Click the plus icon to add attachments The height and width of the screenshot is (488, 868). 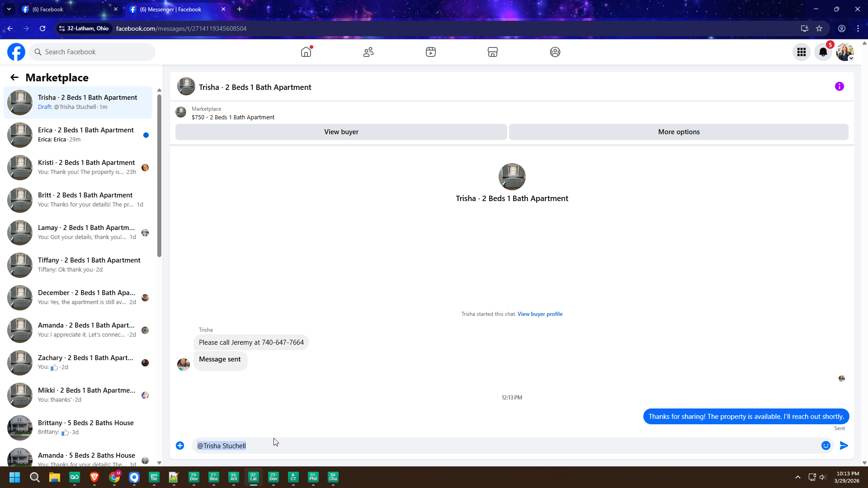tap(180, 446)
